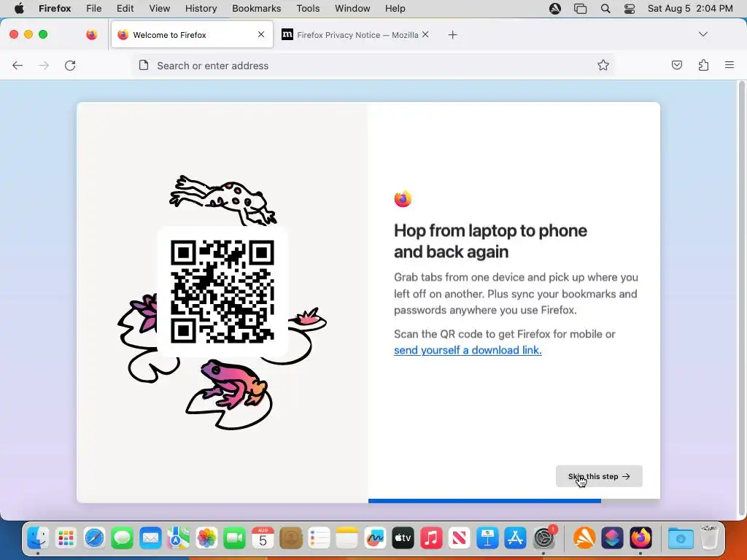747x560 pixels.
Task: Go back using the back arrow
Action: point(18,66)
